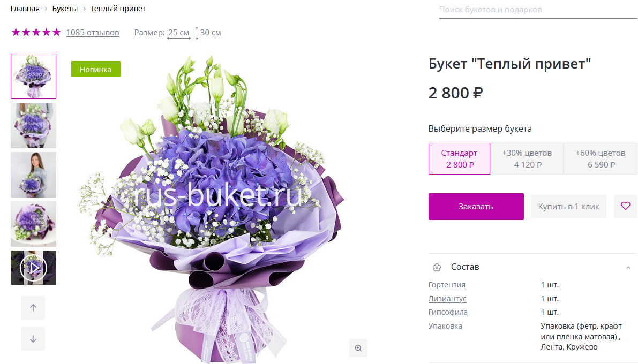
Task: Zoom the product image with magnifier icon
Action: 358,348
